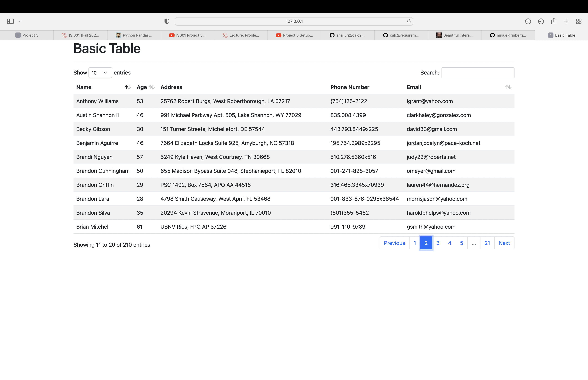
Task: Toggle sorting on the Email column
Action: pos(508,87)
